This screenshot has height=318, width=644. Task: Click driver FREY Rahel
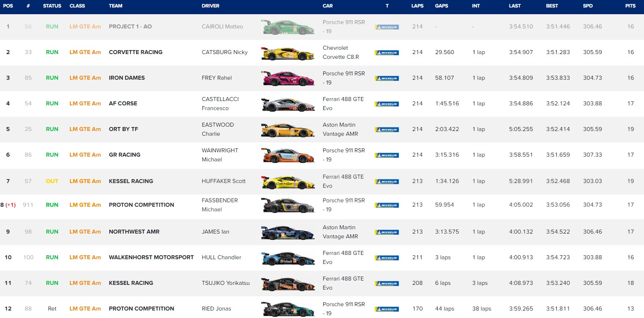217,78
